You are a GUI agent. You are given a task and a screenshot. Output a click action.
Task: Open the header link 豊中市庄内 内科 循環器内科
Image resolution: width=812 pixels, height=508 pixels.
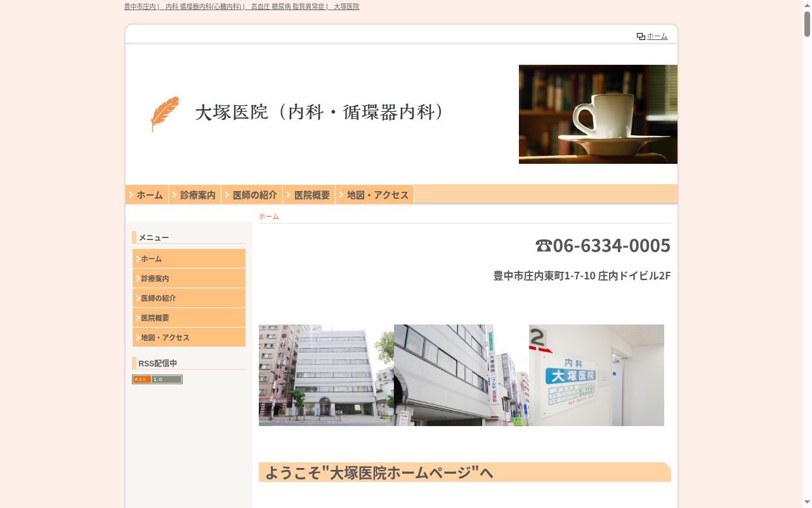(x=242, y=6)
